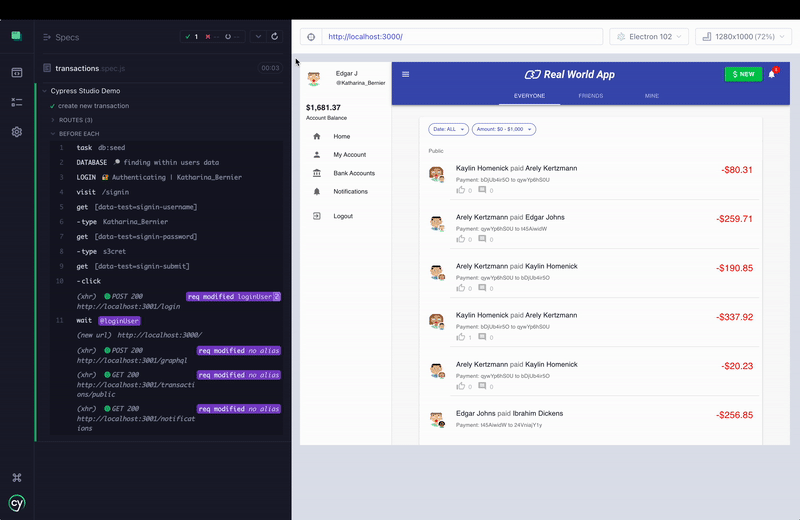This screenshot has width=800, height=520.
Task: Like the Kaylin Homenick paid $80.31 transaction
Action: click(461, 189)
